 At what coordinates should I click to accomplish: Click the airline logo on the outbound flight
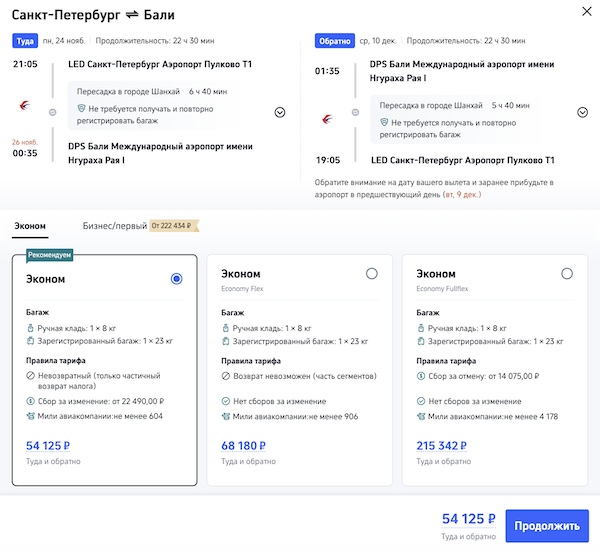[x=26, y=105]
